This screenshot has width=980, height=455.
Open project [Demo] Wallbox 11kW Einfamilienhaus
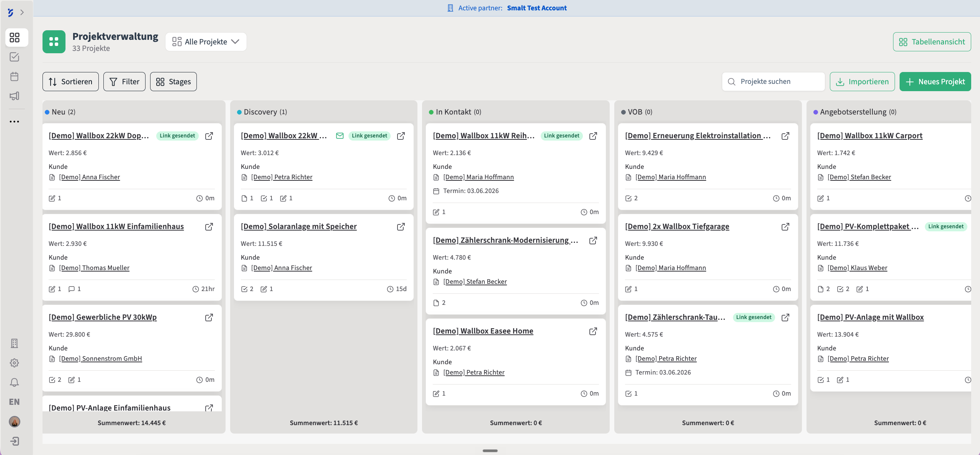click(116, 226)
